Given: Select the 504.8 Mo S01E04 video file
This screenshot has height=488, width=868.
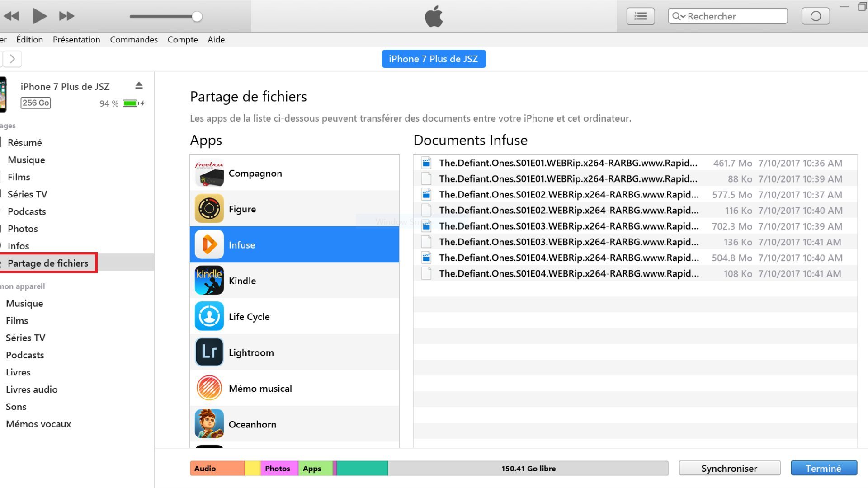Looking at the screenshot, I should pos(635,258).
